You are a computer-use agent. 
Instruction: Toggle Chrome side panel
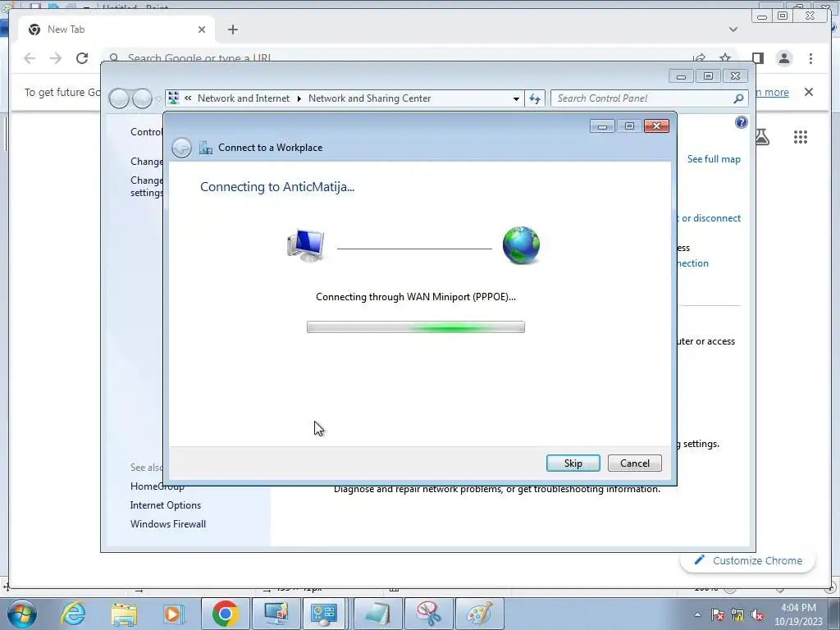(757, 58)
